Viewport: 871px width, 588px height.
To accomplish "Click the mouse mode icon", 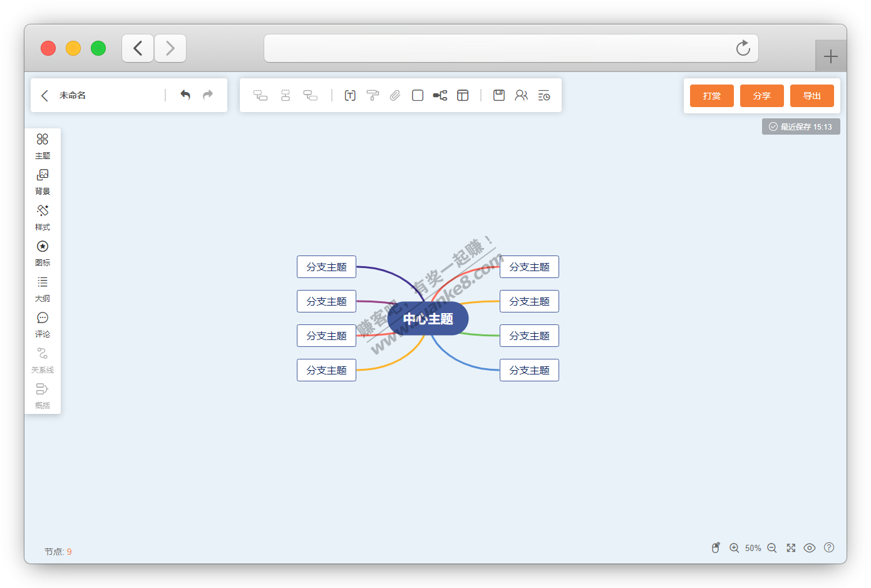I will coord(716,548).
